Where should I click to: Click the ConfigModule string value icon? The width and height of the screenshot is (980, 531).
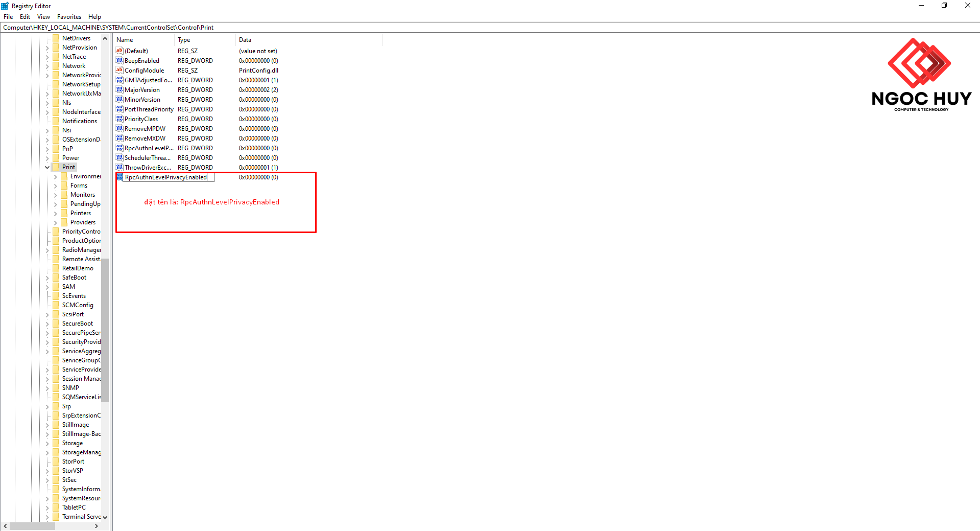[119, 71]
